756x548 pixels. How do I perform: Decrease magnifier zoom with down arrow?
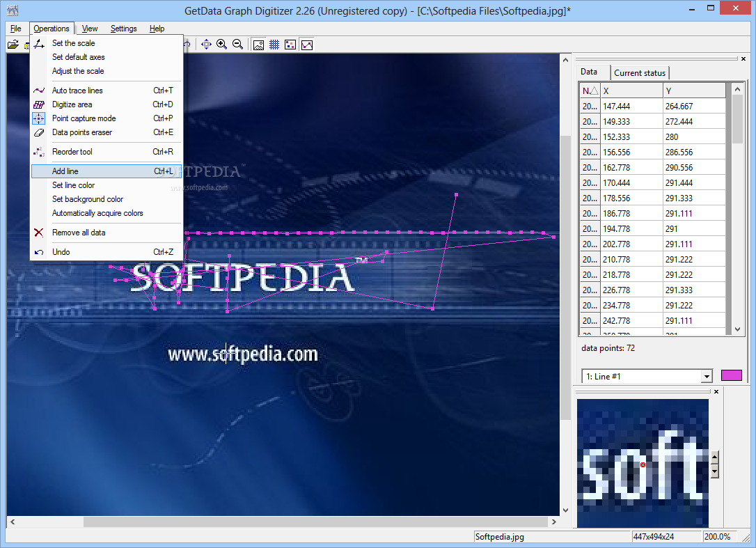[715, 472]
